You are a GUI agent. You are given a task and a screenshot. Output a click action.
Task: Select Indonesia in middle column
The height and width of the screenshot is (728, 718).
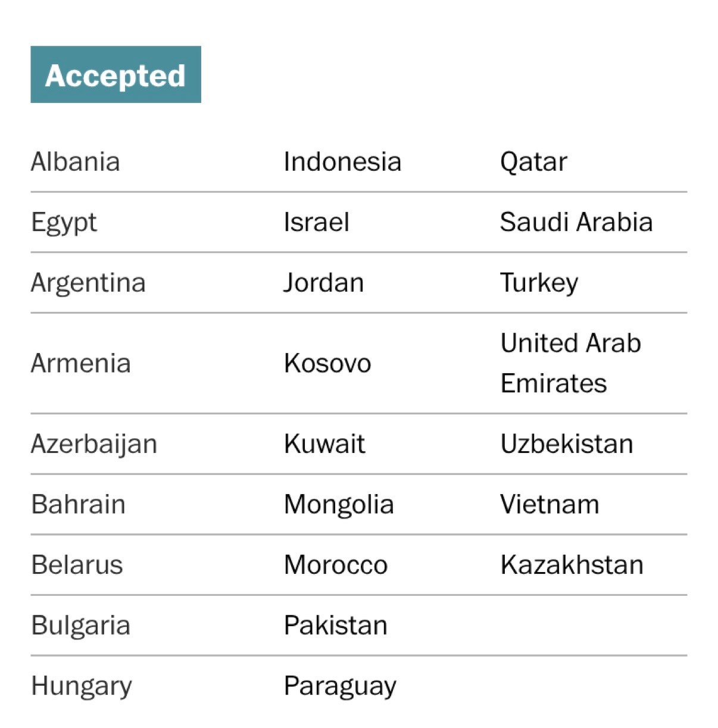[342, 162]
